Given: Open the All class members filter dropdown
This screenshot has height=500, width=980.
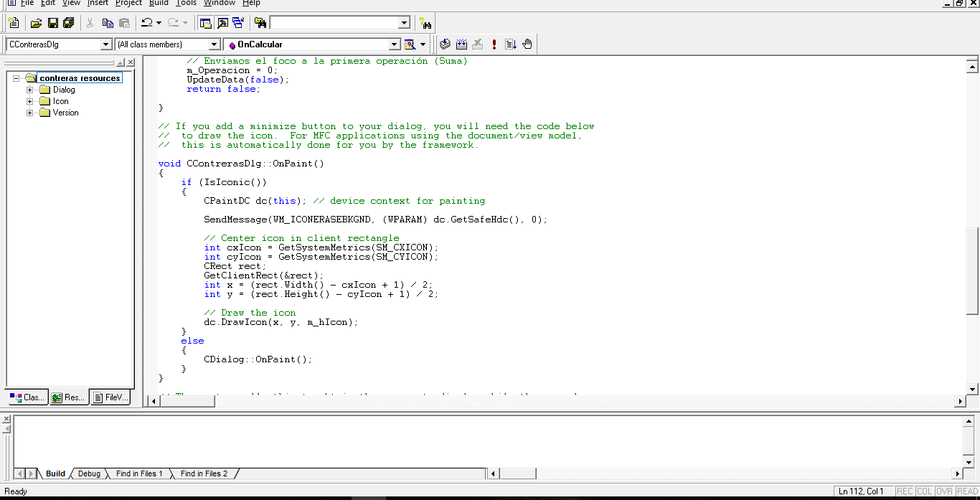Looking at the screenshot, I should [x=214, y=44].
